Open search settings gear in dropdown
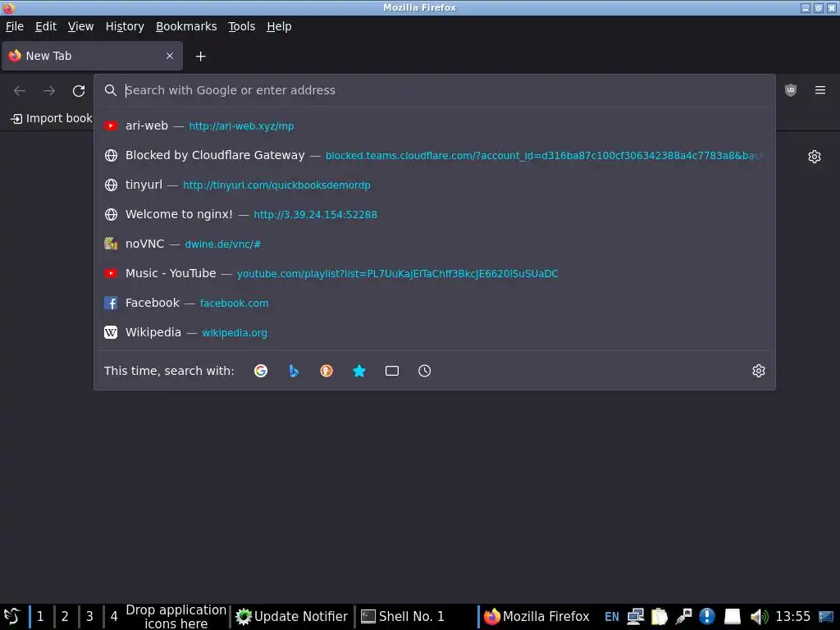 tap(758, 371)
